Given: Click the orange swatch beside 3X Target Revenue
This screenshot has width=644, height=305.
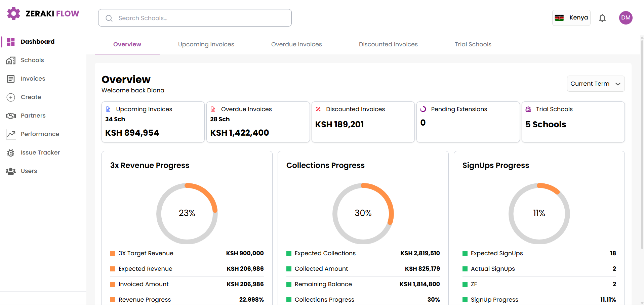Looking at the screenshot, I should (x=113, y=254).
